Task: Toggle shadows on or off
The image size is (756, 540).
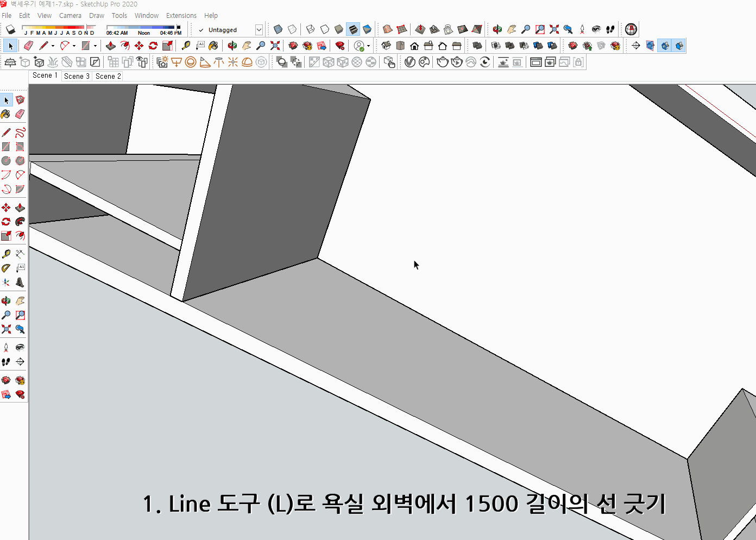Action: pos(10,29)
